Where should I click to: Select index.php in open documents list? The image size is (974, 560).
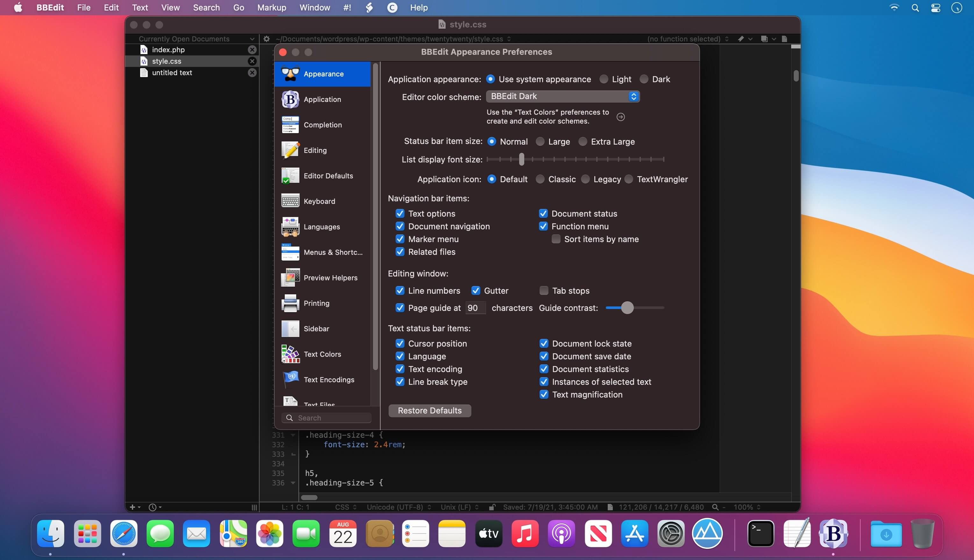coord(191,50)
